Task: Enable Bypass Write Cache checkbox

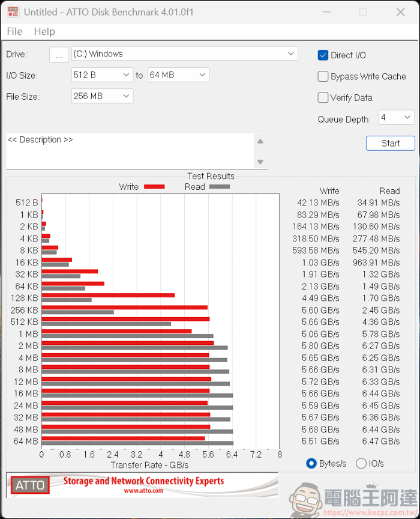Action: (x=323, y=76)
